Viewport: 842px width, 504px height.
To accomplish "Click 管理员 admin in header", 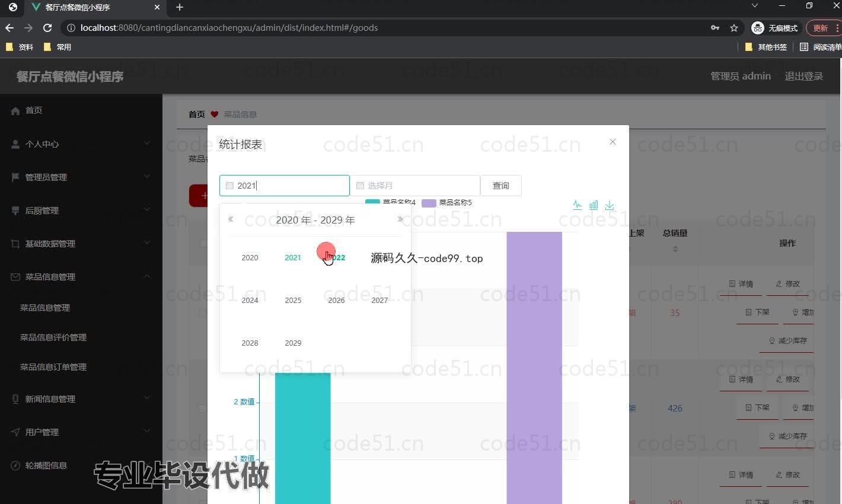I will coord(741,76).
